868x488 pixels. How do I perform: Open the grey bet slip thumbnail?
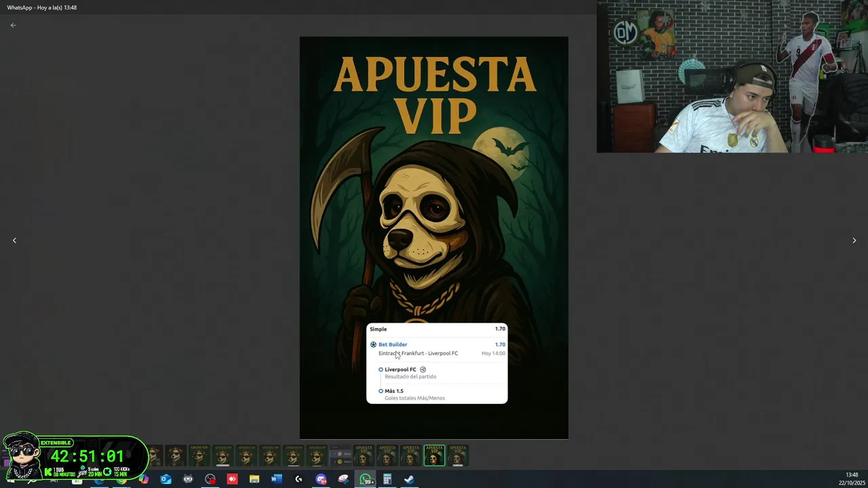tap(340, 455)
